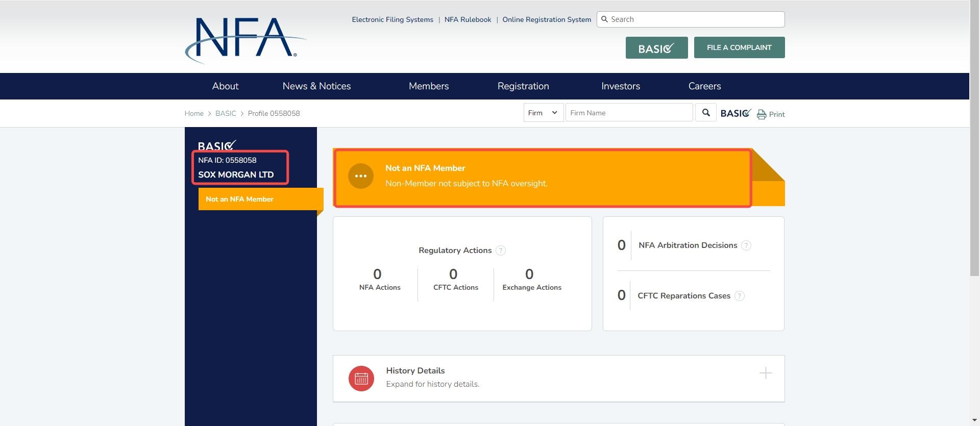Screen dimensions: 980x426
Task: Click the magnifier icon in the top Search field
Action: (x=605, y=19)
